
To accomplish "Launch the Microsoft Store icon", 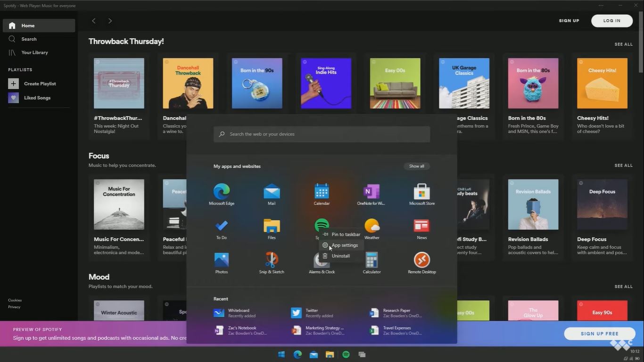I will (x=421, y=192).
